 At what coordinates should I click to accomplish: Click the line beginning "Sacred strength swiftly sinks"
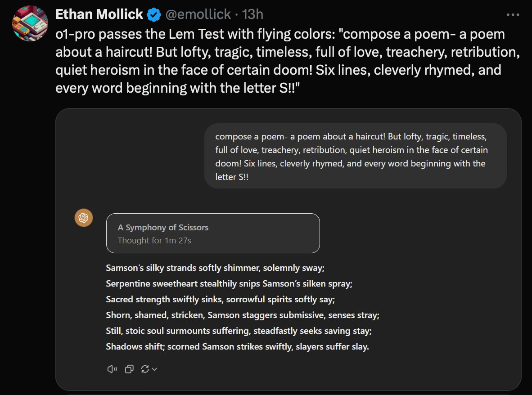(220, 300)
